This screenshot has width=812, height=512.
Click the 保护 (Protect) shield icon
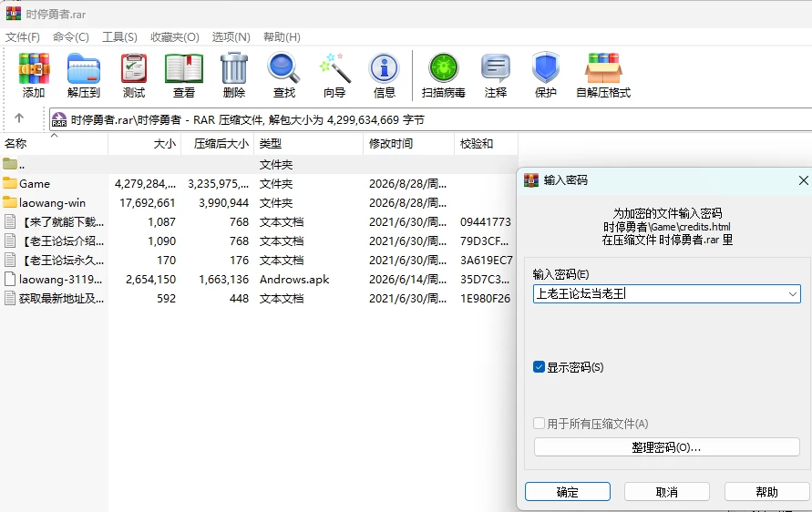(x=546, y=67)
